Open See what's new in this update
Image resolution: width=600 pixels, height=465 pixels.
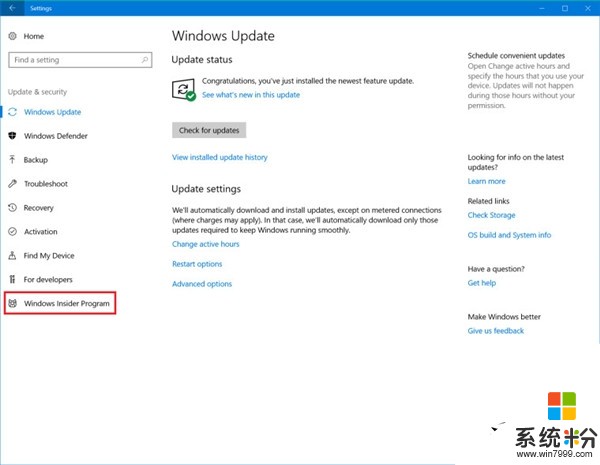point(251,95)
